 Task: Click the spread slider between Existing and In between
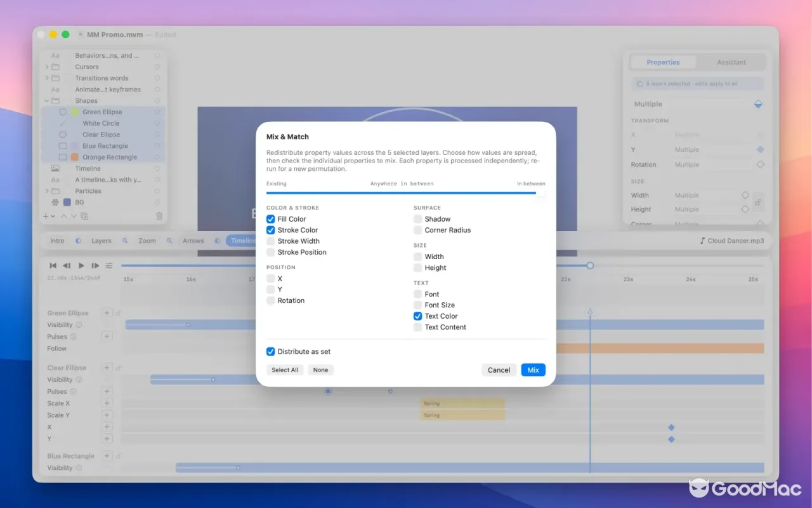406,192
